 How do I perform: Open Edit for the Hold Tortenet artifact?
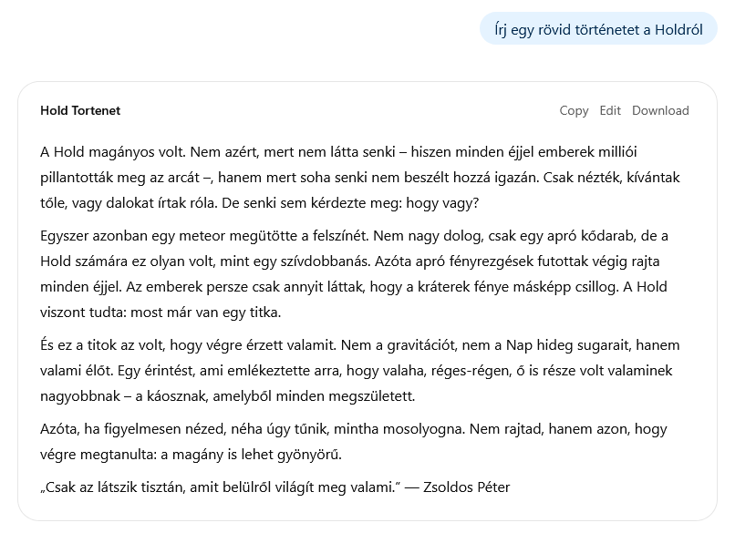[610, 110]
